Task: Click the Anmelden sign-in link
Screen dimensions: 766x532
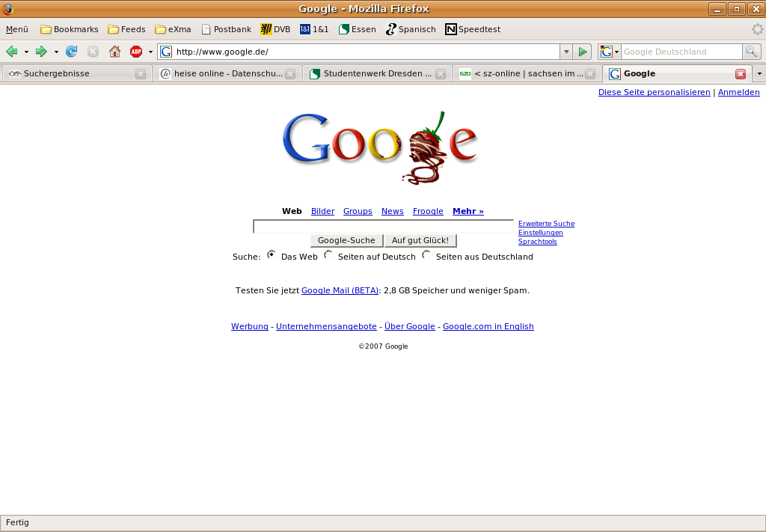Action: tap(738, 92)
